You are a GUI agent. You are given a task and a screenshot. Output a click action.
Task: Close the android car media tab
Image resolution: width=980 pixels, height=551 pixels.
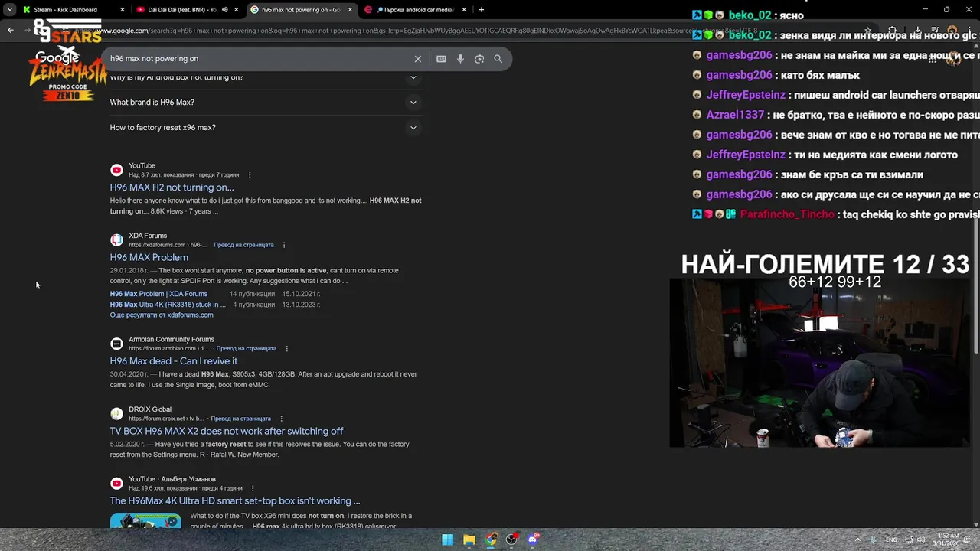(464, 10)
